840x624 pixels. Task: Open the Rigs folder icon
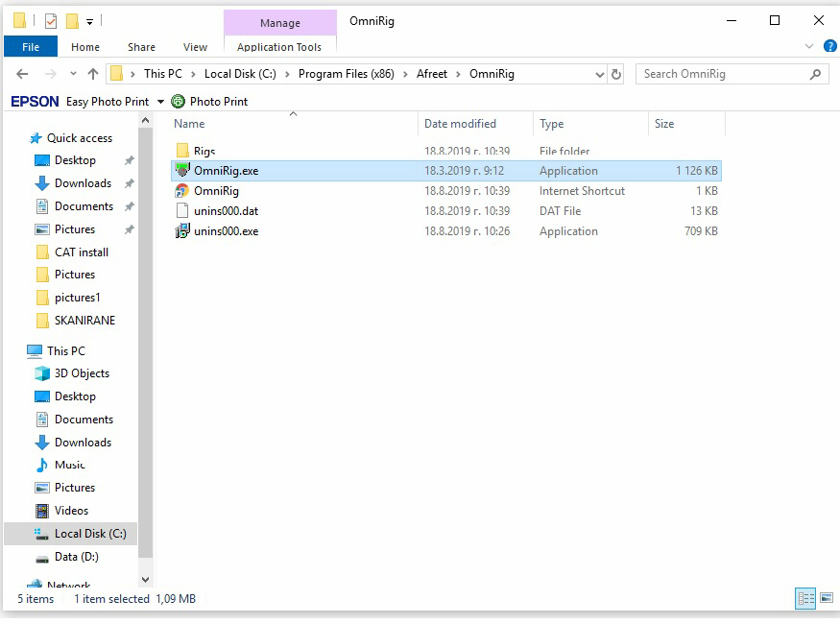tap(182, 150)
